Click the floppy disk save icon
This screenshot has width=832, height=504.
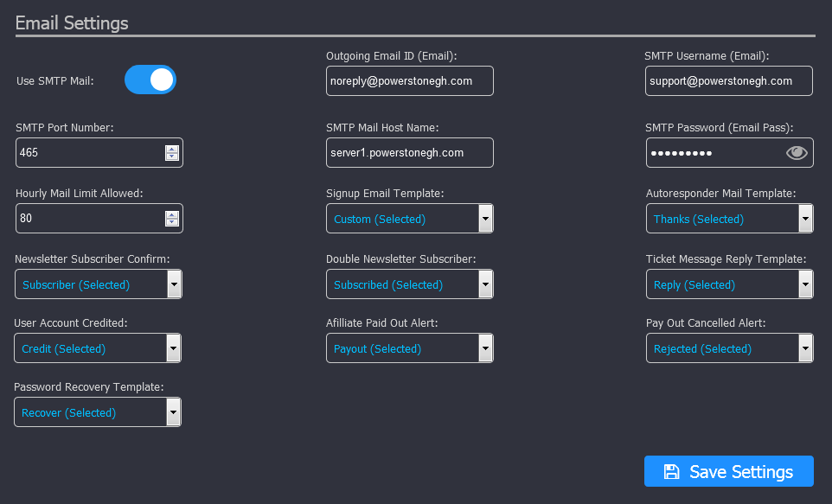671,472
